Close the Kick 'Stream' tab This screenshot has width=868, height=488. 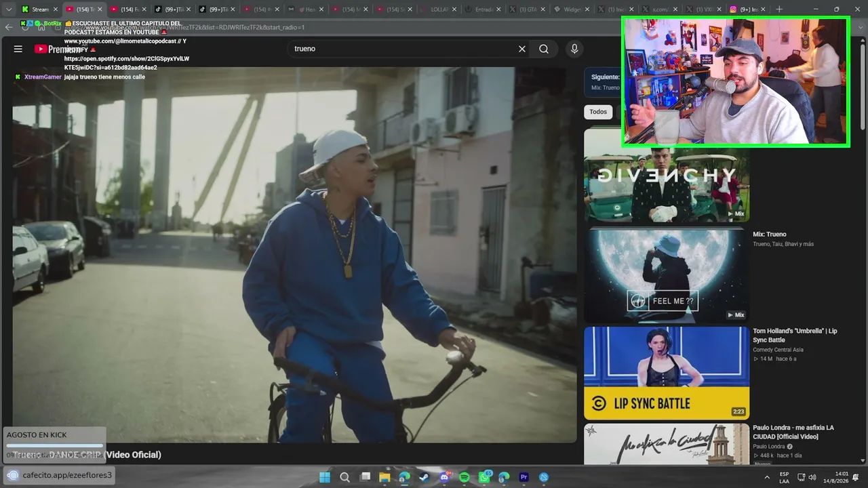click(x=56, y=9)
